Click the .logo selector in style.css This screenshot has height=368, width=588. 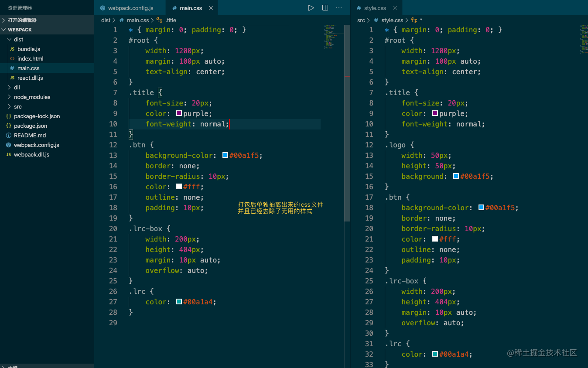tap(395, 145)
